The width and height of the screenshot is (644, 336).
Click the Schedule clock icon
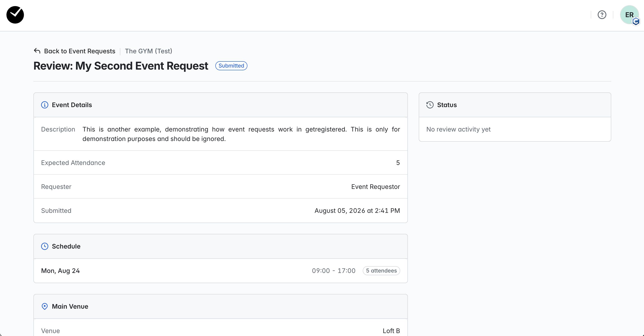pyautogui.click(x=45, y=247)
